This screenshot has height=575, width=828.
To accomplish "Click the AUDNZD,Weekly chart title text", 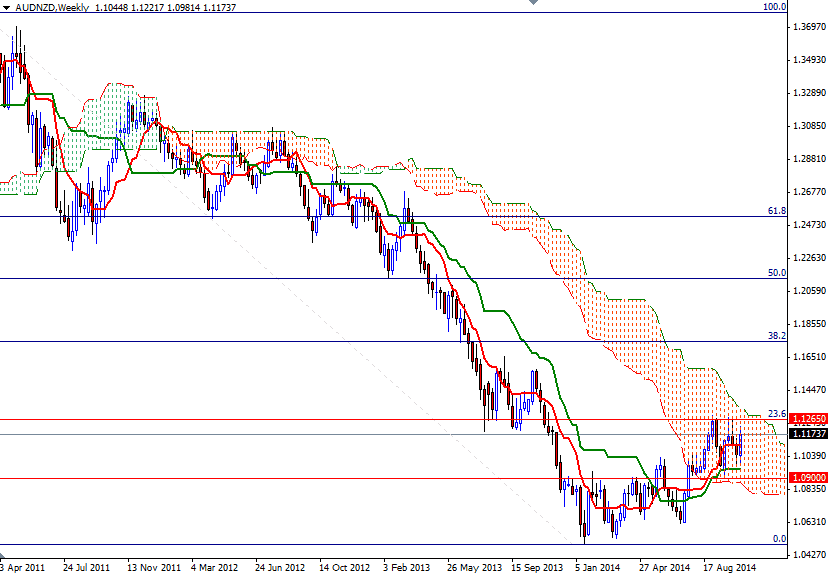I will [x=52, y=7].
